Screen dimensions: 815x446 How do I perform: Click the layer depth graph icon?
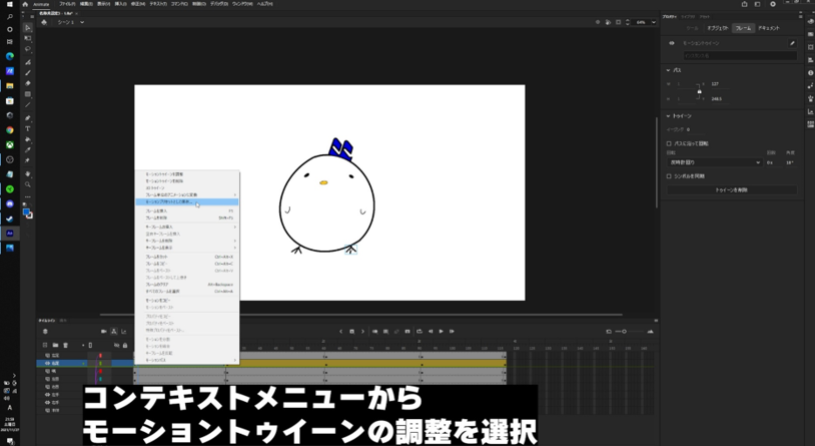124,331
